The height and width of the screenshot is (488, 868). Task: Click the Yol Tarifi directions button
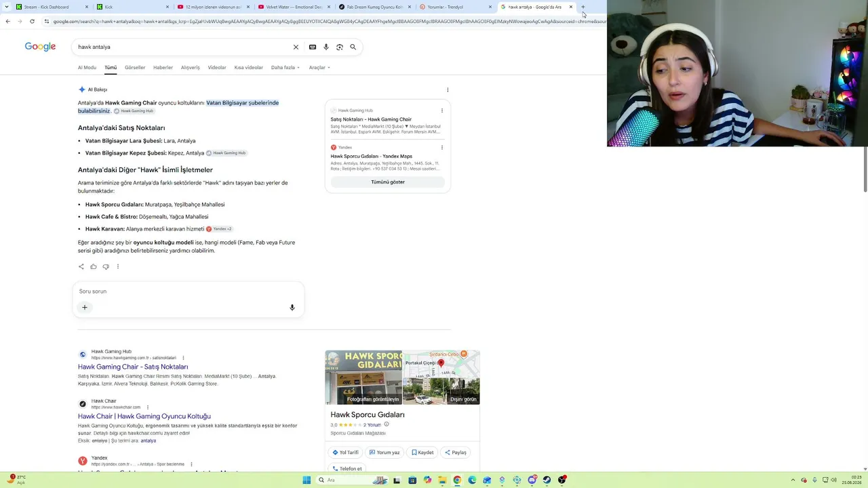coord(346,452)
